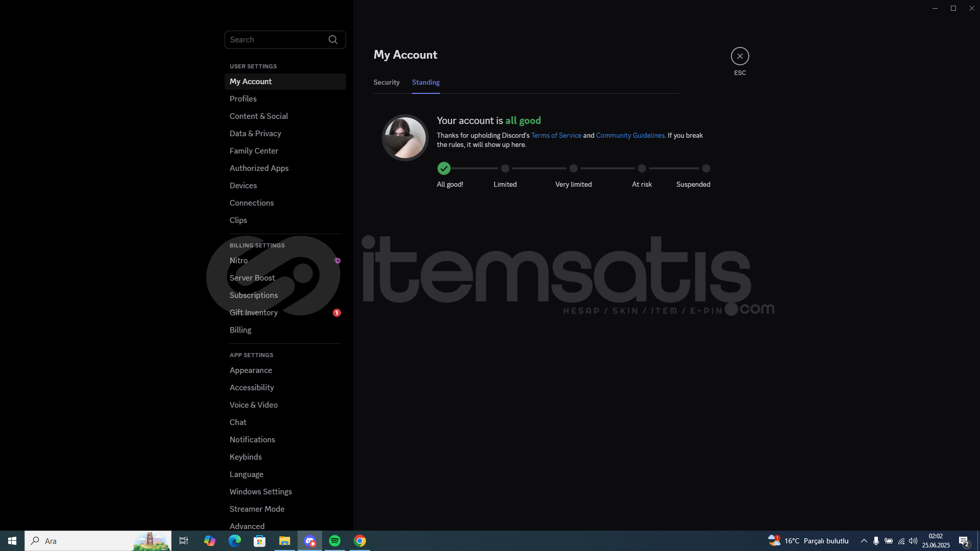Open Voice & Video settings

(285, 405)
